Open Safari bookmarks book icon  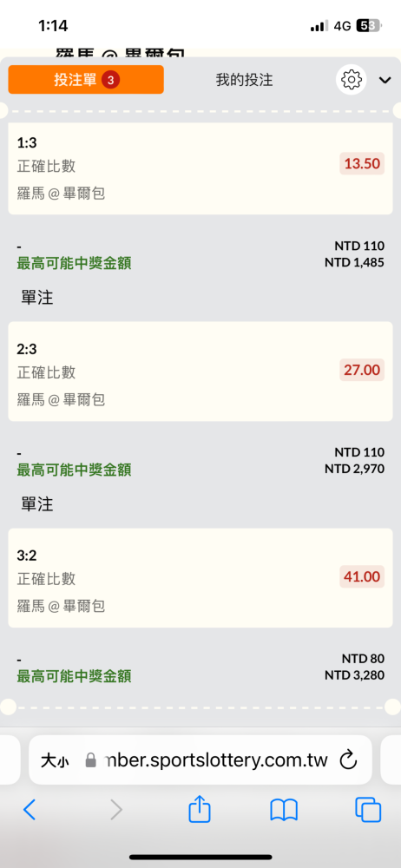tap(284, 810)
